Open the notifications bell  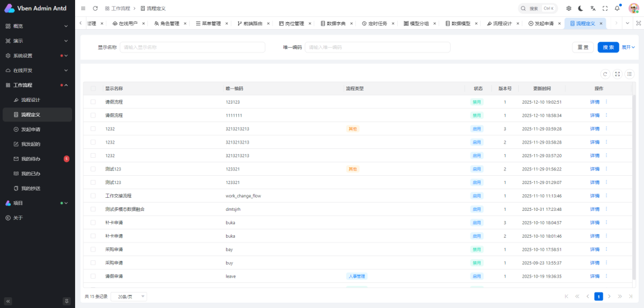click(617, 8)
